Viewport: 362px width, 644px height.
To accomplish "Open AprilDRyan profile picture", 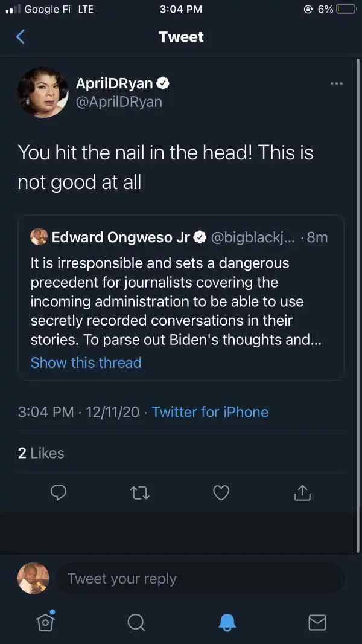I will click(x=43, y=92).
